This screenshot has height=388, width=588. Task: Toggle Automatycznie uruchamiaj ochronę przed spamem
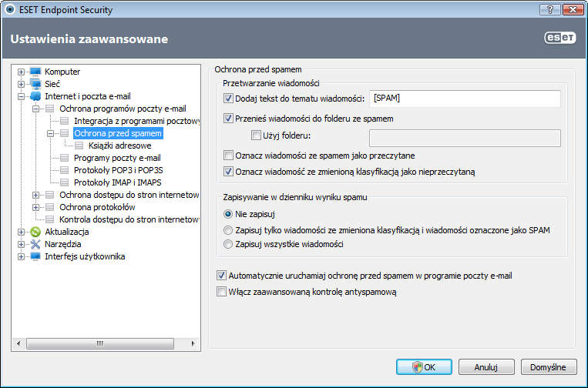click(221, 276)
